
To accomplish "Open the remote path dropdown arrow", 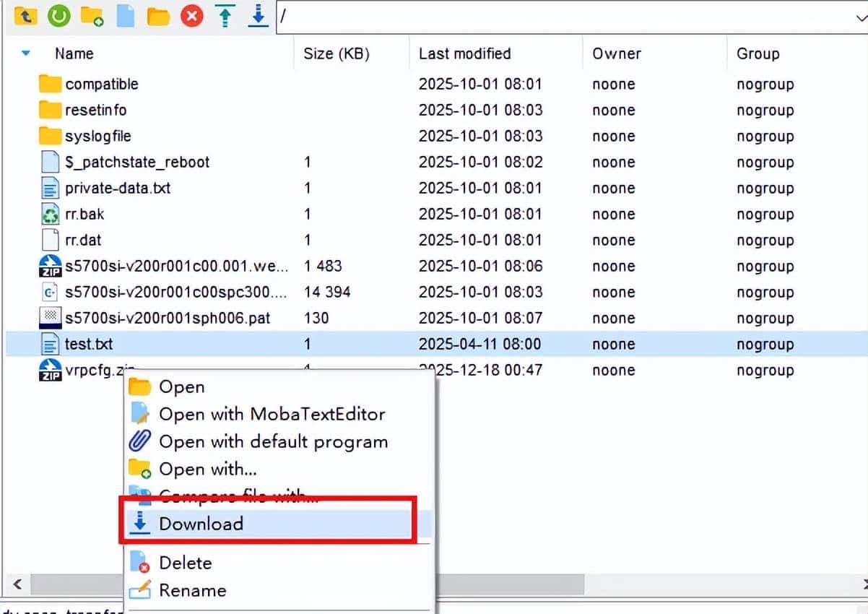I will coord(859,18).
